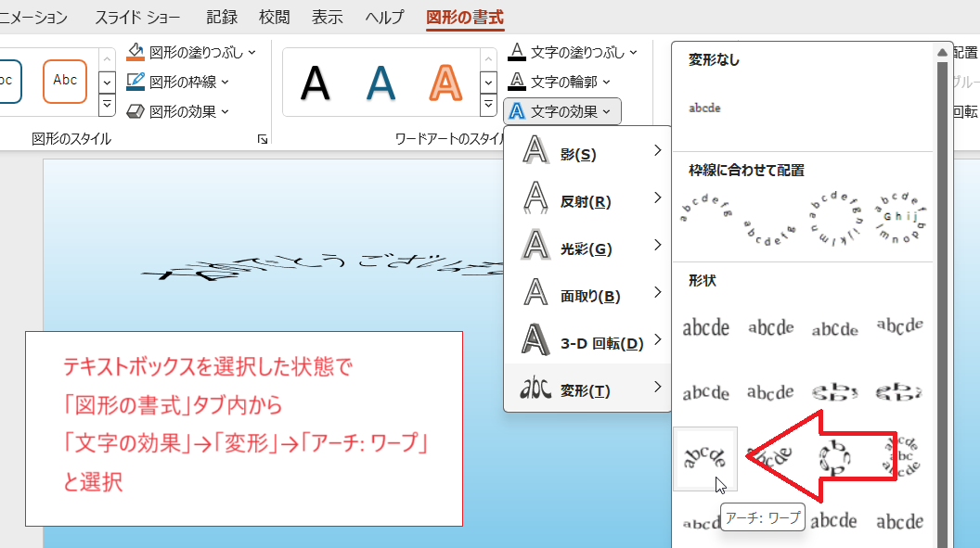Switch to the ニメーション (Animations) tab
The width and height of the screenshot is (980, 548).
[x=33, y=17]
